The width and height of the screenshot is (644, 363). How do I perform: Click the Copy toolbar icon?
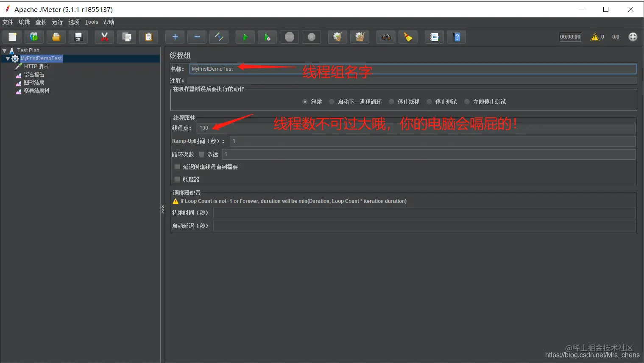[126, 37]
